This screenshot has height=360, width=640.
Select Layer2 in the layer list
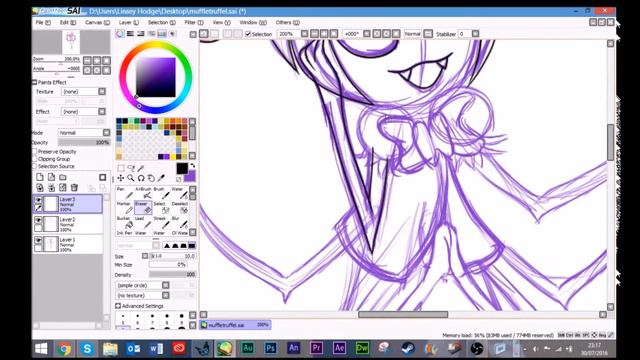pyautogui.click(x=68, y=224)
